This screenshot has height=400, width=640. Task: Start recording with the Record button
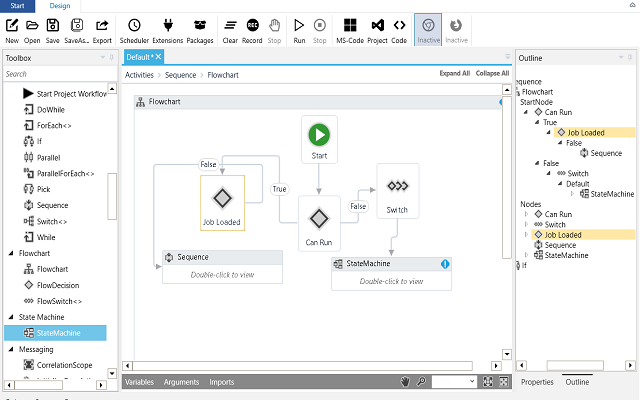(252, 27)
